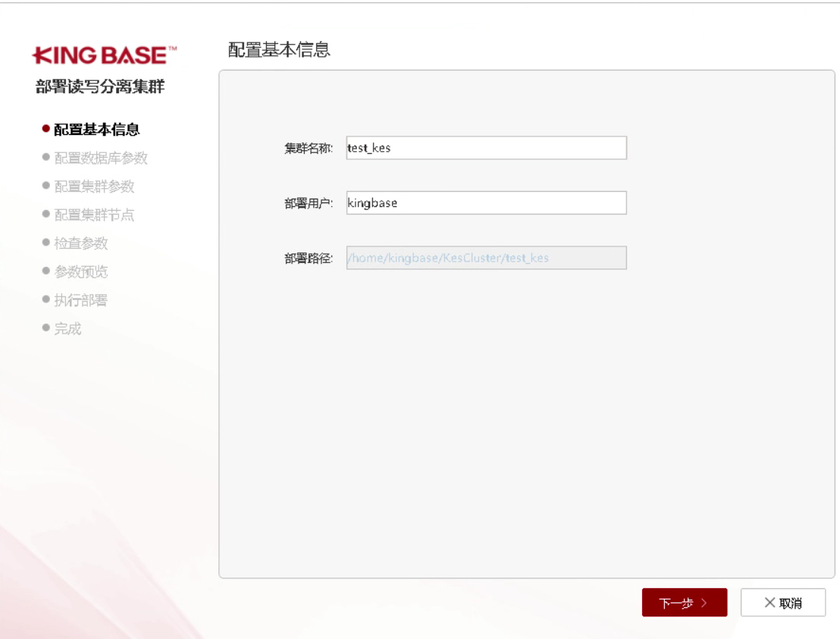Click the 集群名称 label
The image size is (840, 639).
tap(308, 149)
